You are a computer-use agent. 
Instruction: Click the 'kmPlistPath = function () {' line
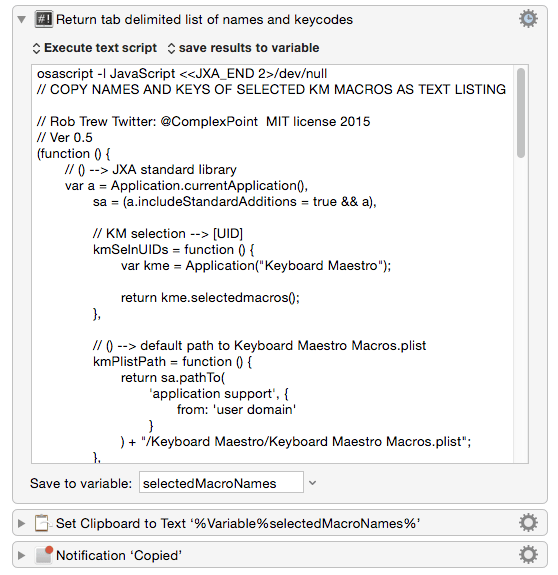pos(172,362)
